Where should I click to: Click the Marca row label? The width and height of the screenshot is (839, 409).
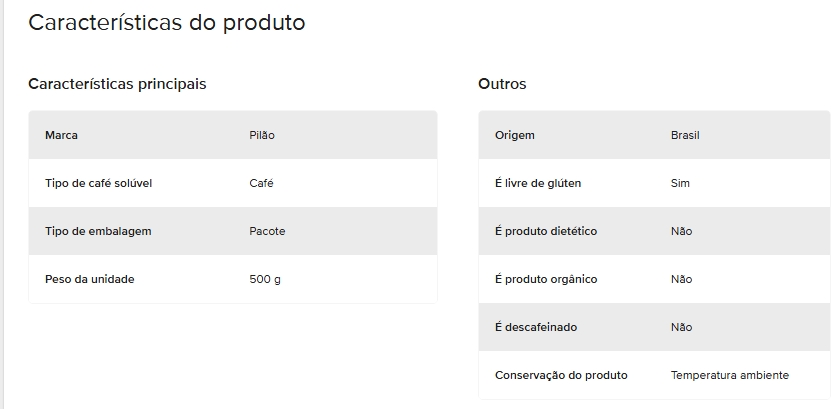click(62, 135)
